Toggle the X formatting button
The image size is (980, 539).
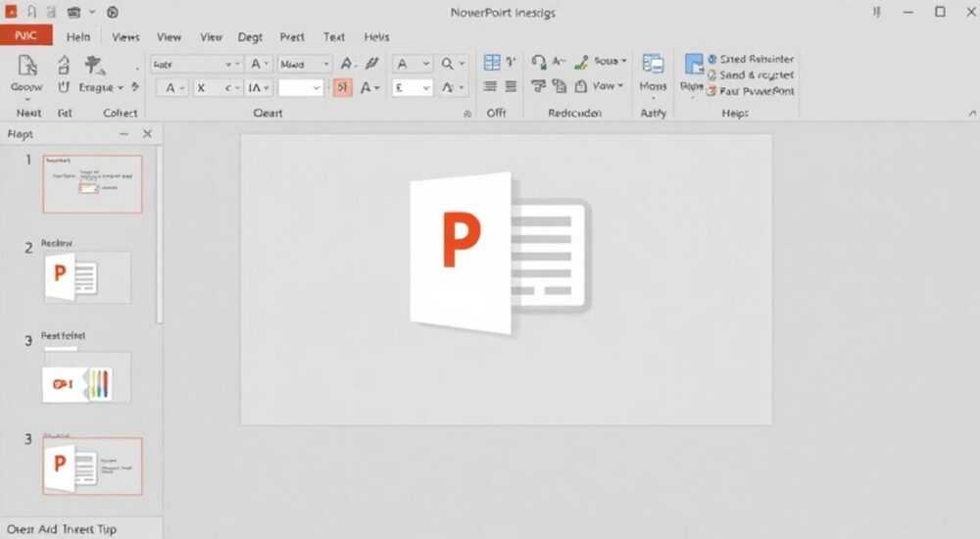[x=201, y=88]
